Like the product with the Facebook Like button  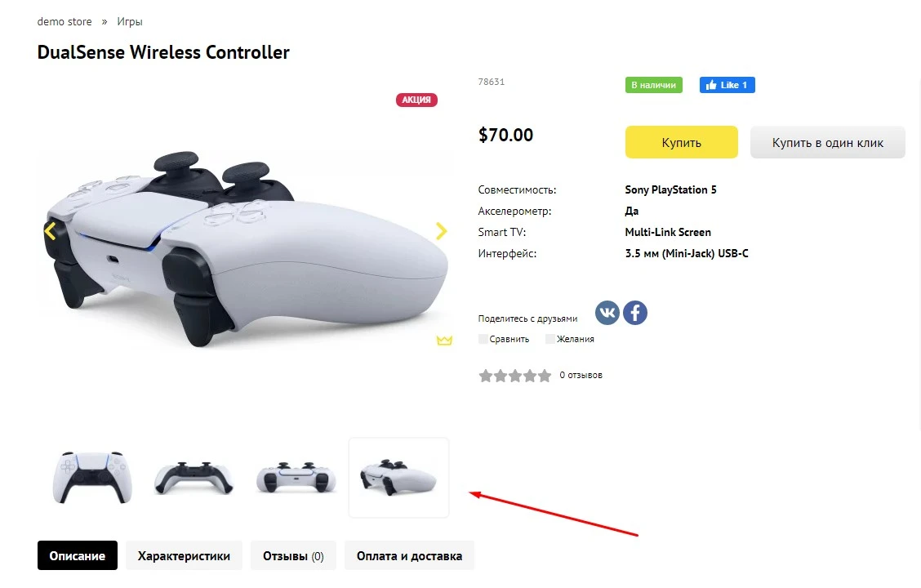point(727,85)
